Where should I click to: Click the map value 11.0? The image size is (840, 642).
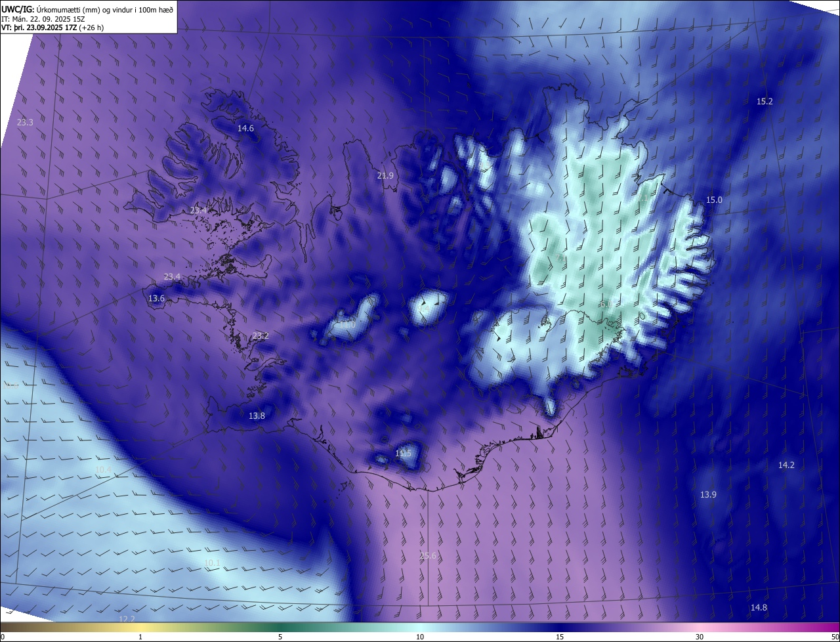tap(346, 324)
